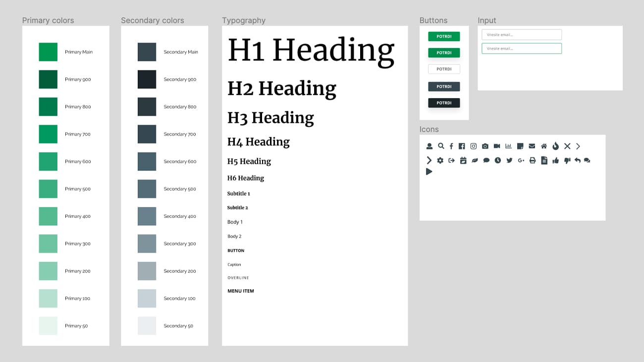Click the leaf icon
This screenshot has width=644, height=362.
[x=475, y=160]
